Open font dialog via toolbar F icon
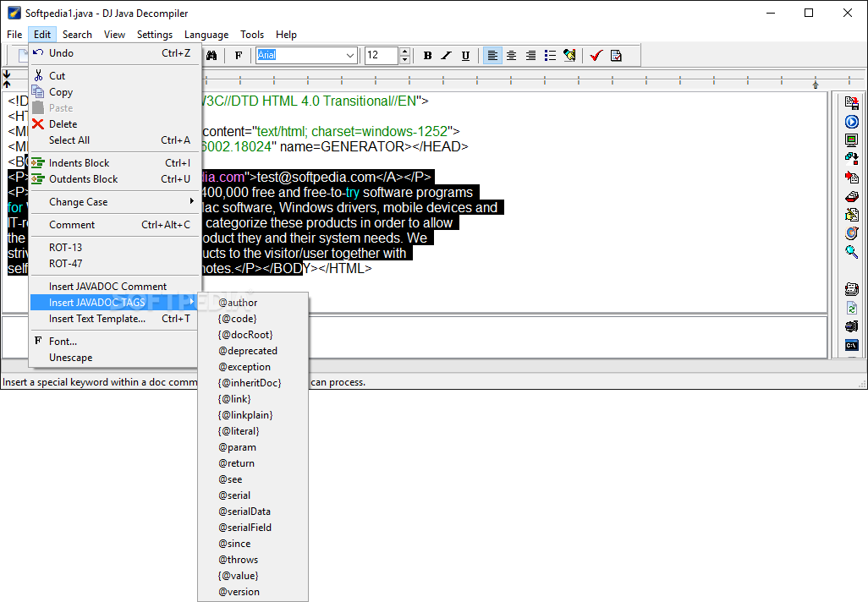 [239, 55]
